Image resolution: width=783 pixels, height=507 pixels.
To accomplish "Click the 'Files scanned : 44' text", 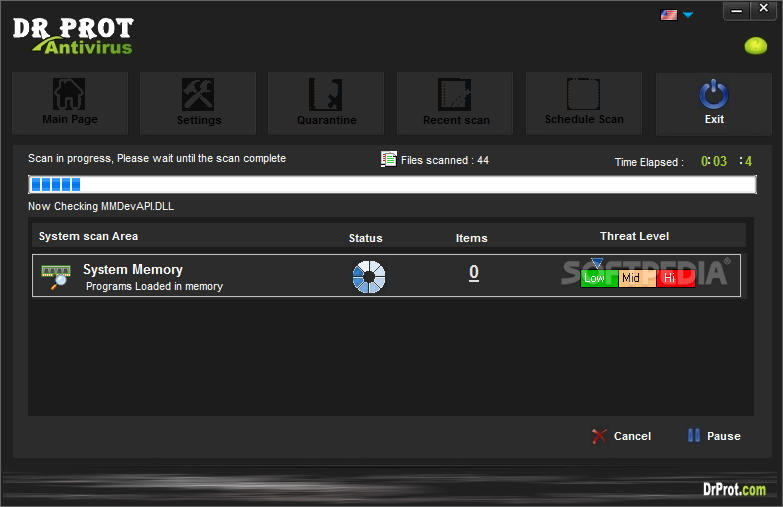I will point(445,160).
